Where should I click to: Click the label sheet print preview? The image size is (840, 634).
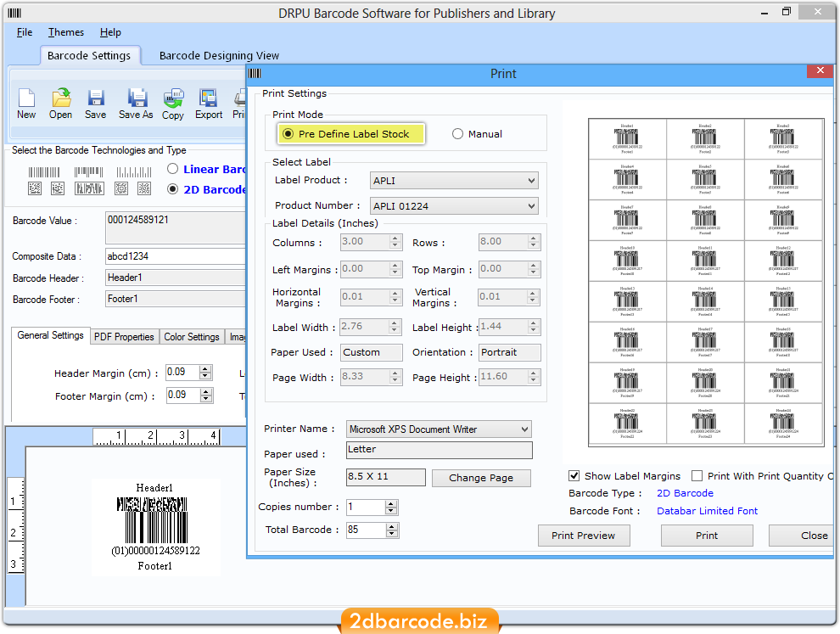pos(706,283)
